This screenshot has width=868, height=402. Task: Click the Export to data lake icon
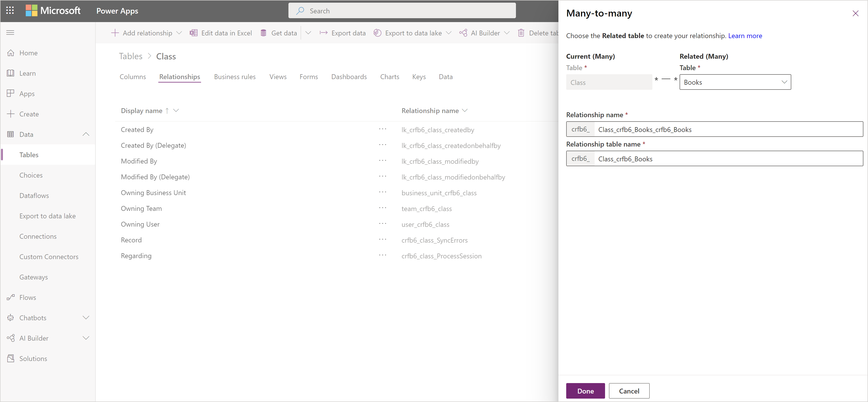pyautogui.click(x=378, y=33)
